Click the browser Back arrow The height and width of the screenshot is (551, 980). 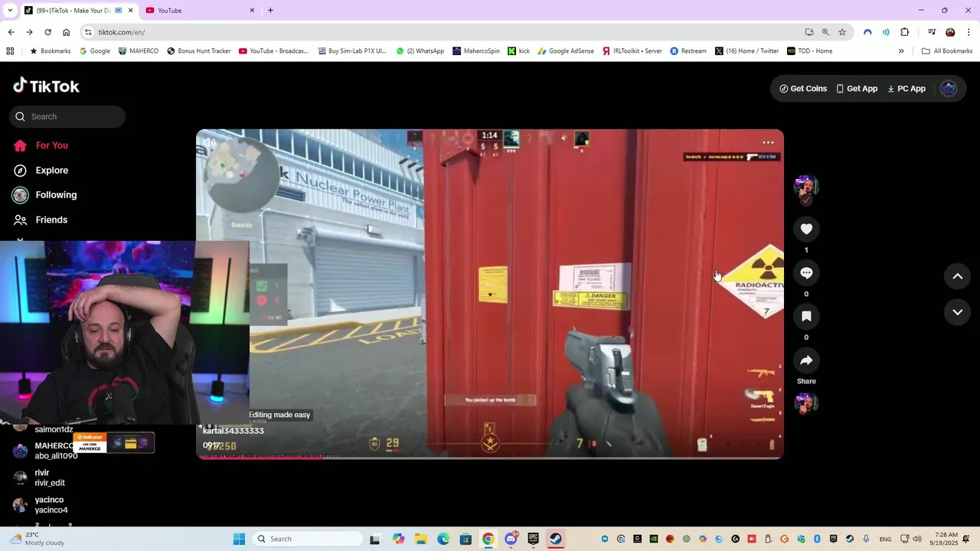click(x=11, y=32)
